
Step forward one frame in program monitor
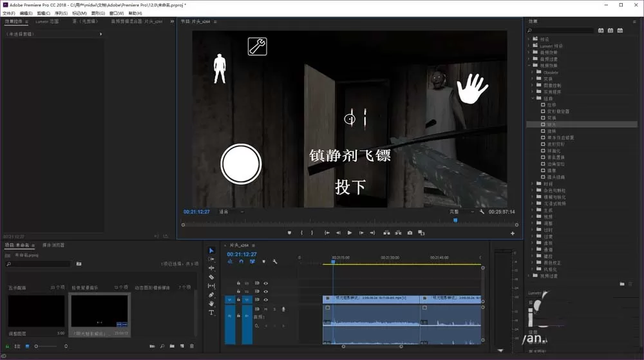[361, 232]
